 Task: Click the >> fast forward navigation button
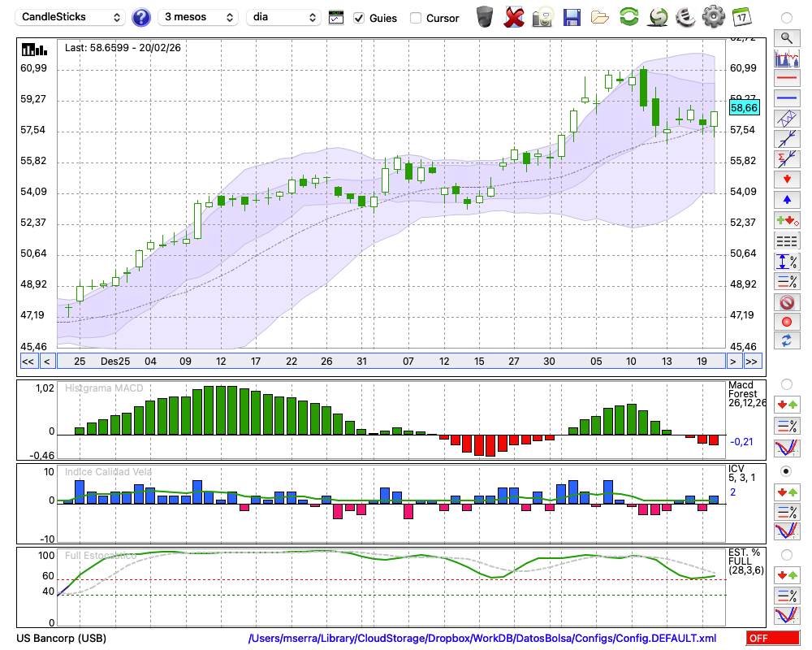[752, 361]
